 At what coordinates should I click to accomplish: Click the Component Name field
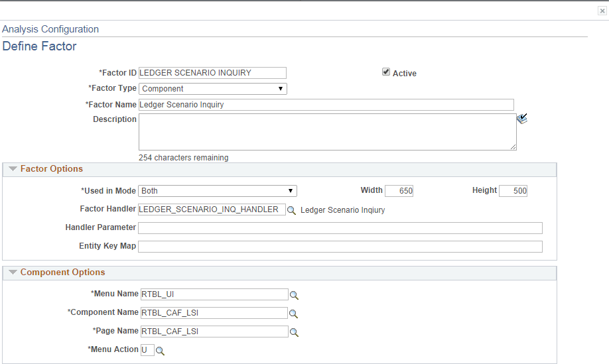tap(214, 313)
